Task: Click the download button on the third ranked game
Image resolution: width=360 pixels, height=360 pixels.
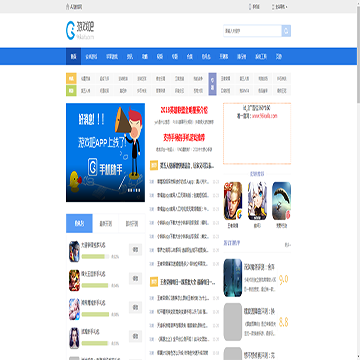Action: pyautogui.click(x=135, y=307)
